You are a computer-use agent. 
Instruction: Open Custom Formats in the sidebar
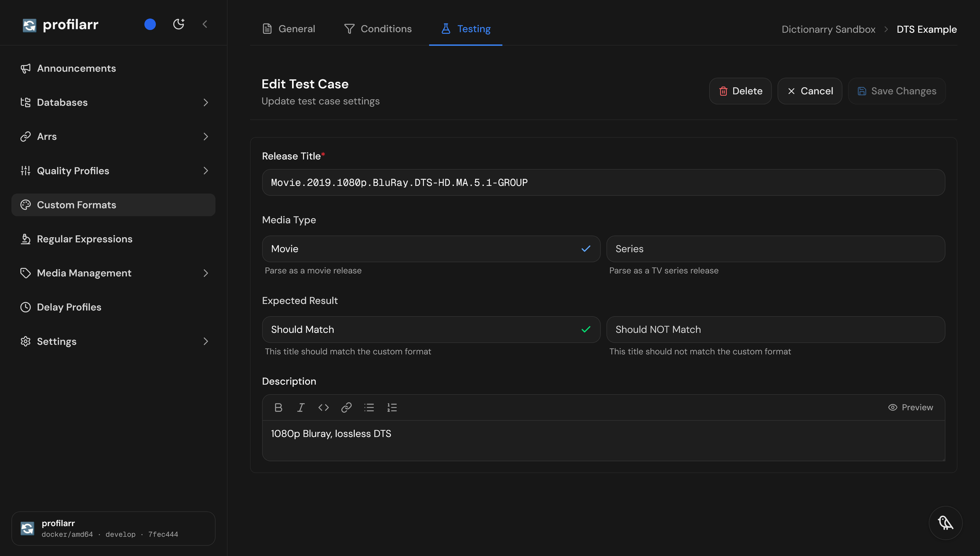113,205
